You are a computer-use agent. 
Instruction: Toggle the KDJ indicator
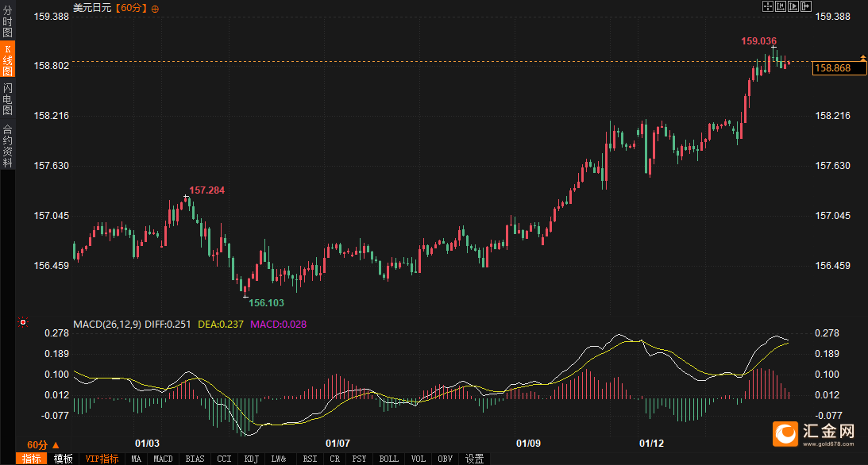(252, 459)
